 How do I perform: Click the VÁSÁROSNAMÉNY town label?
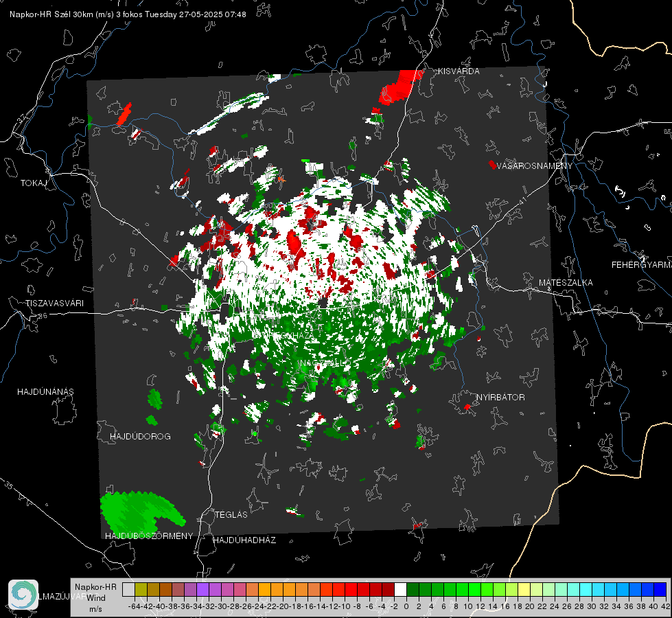(x=535, y=166)
